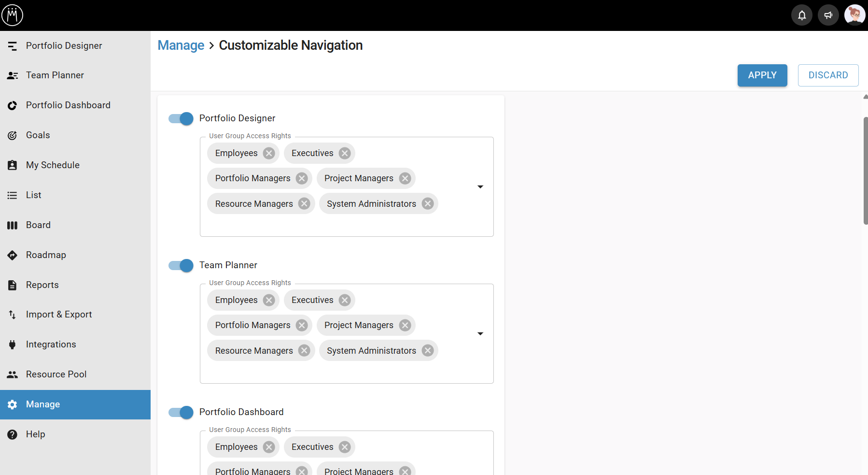Click inside Portfolio Designer access rights field
The image size is (868, 475).
[x=347, y=187]
